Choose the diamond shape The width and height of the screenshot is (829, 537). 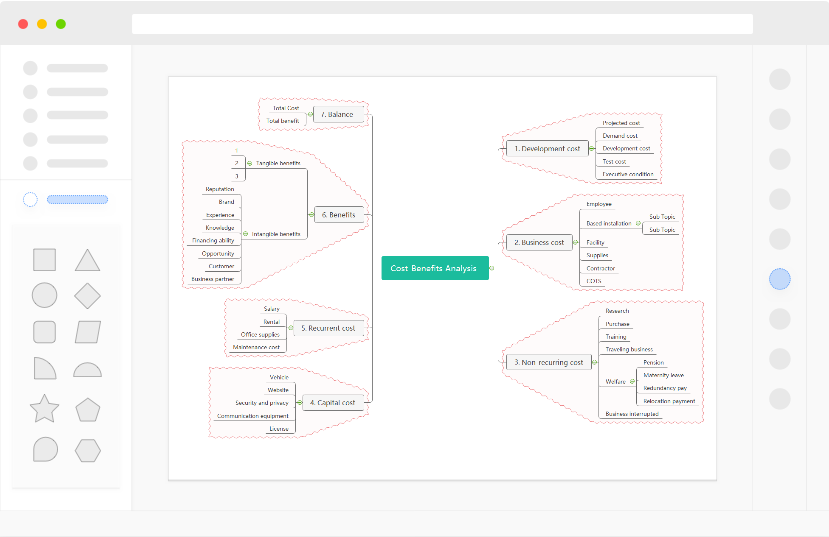[87, 296]
